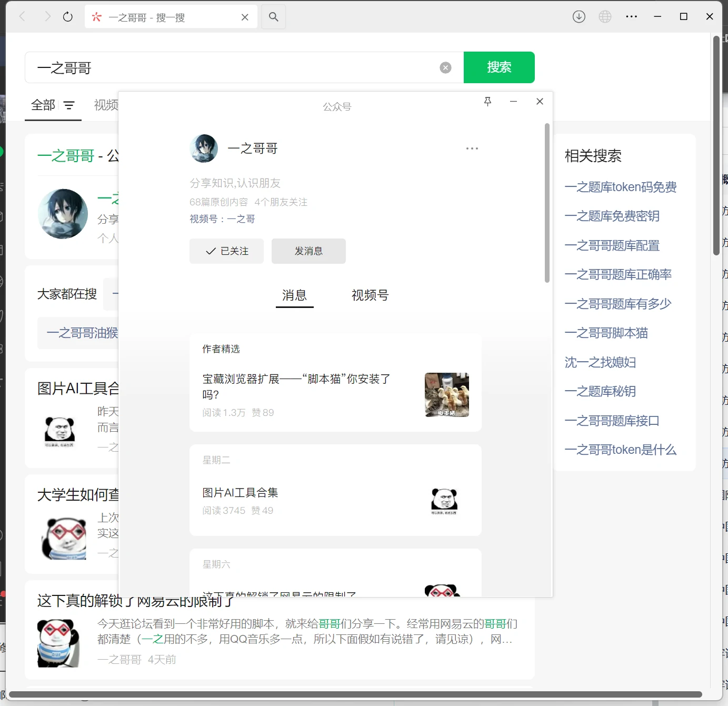Click the downloads icon in browser toolbar

coord(579,16)
